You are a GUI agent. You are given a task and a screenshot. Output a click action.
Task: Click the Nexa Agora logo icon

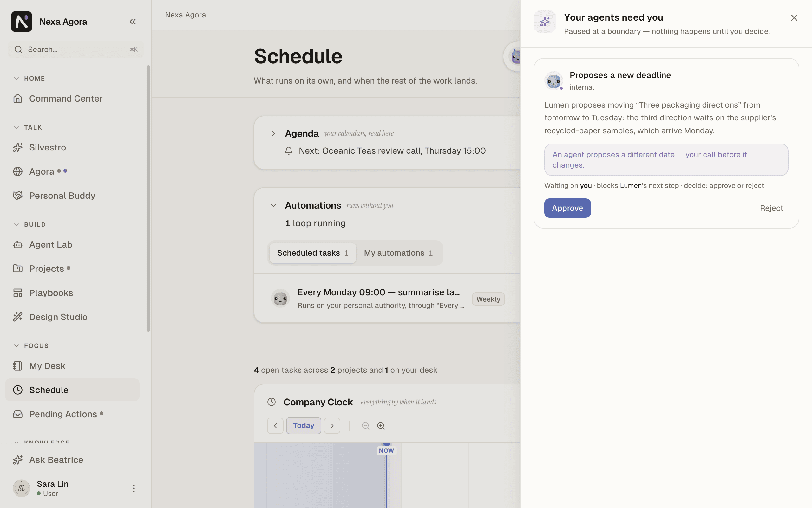[22, 22]
